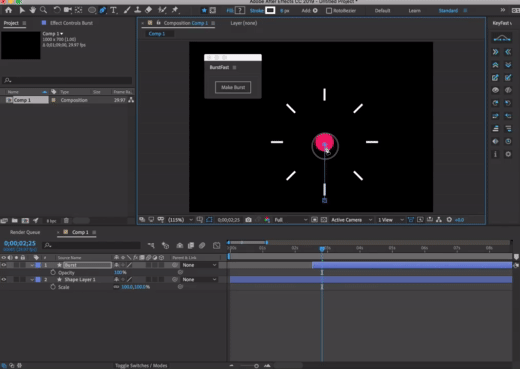Viewport: 520px width, 369px height.
Task: Click the Fill options label
Action: pyautogui.click(x=230, y=11)
